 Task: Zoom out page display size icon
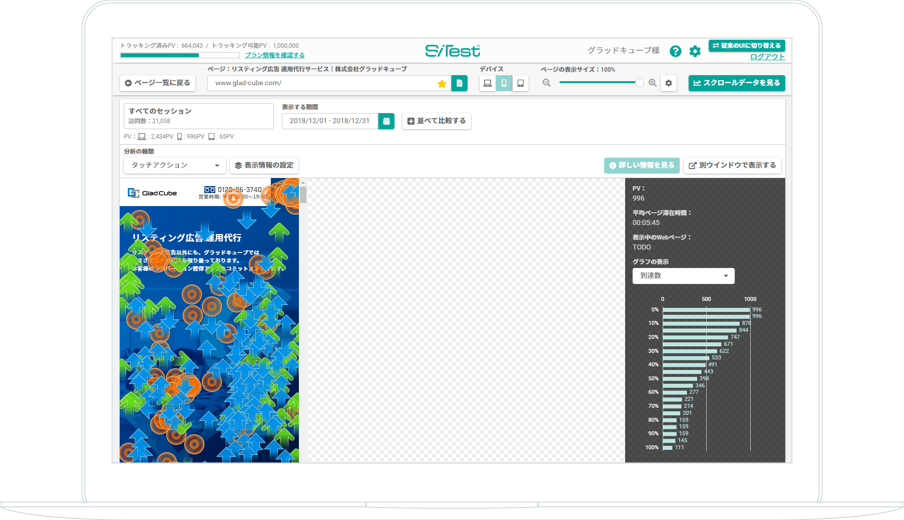(547, 83)
